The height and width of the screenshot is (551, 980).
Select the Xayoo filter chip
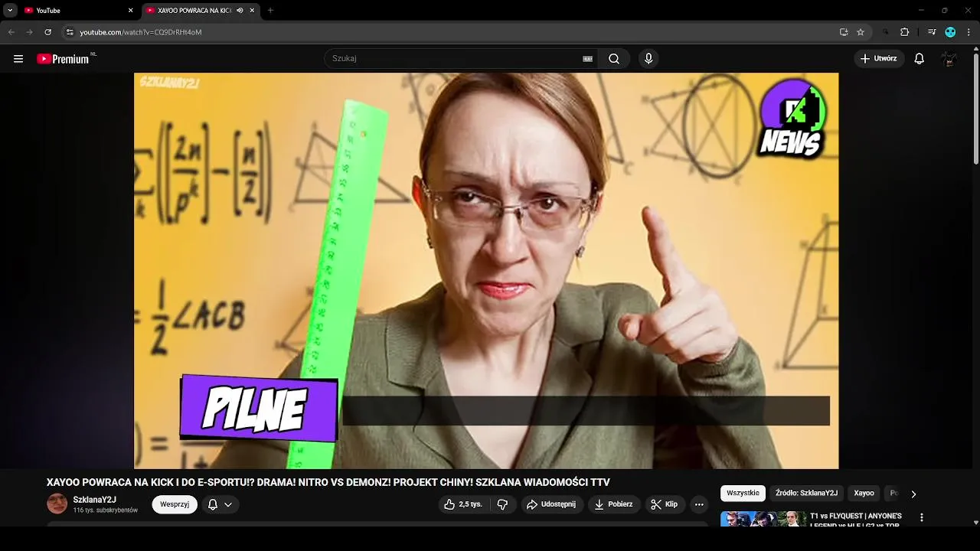coord(864,494)
